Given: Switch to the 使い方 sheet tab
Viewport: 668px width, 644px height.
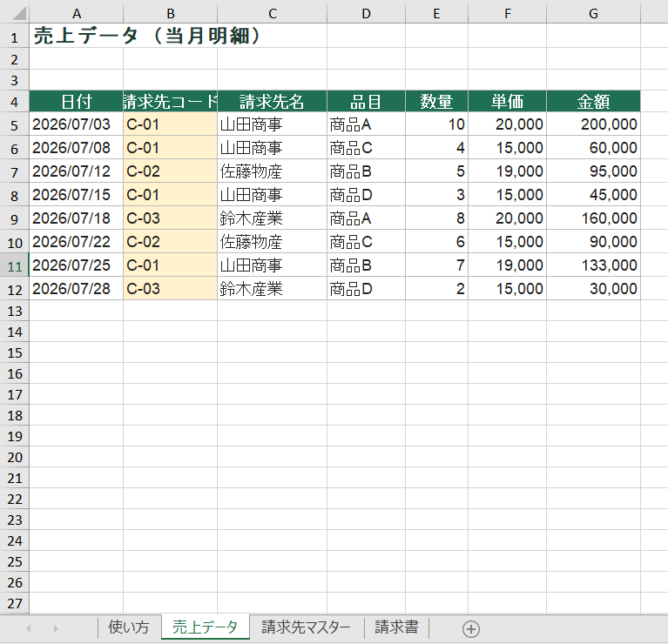Looking at the screenshot, I should coord(129,627).
